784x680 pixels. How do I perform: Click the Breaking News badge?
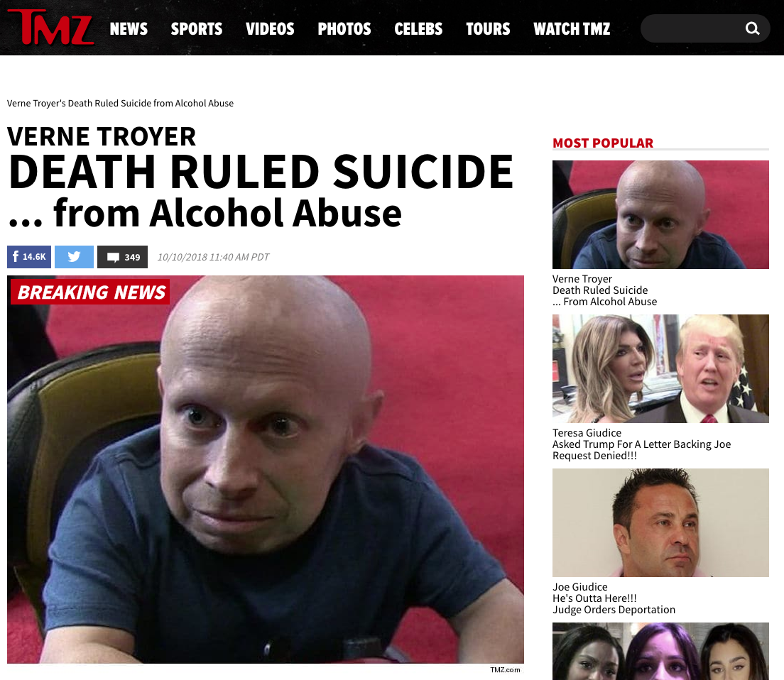[90, 292]
